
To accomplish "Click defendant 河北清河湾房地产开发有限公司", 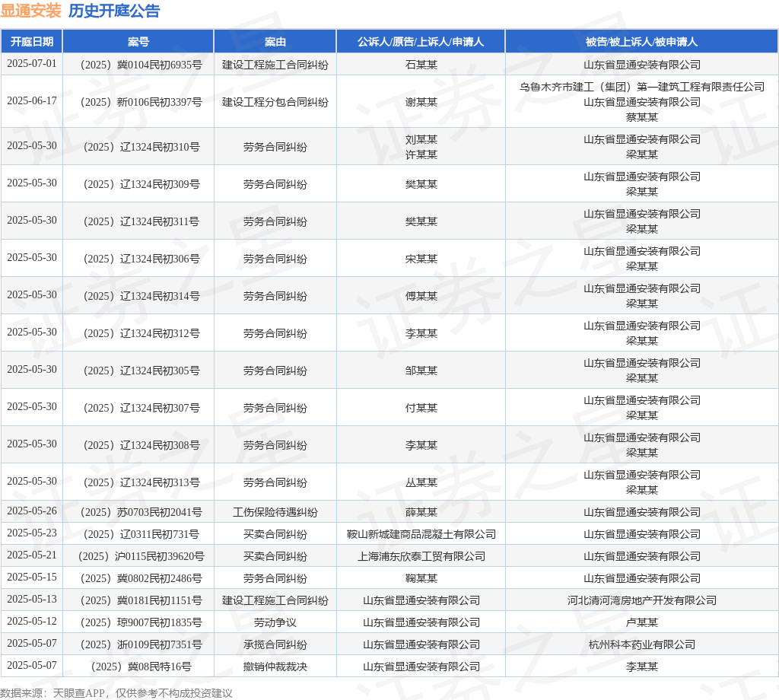I will 642,600.
